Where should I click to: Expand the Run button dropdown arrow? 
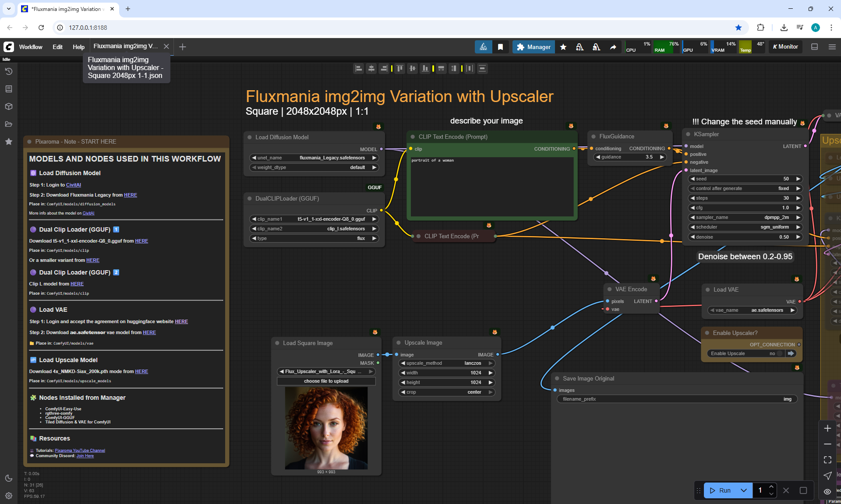[x=744, y=490]
